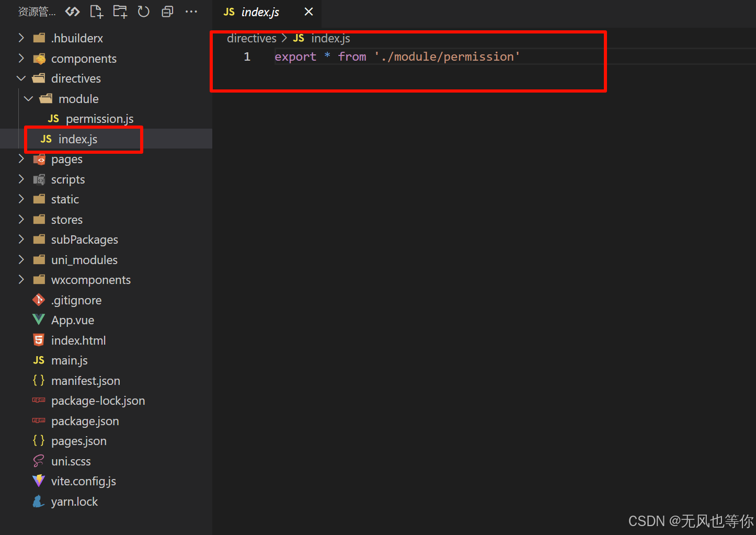Click the index.js breadcrumb segment
Screen dimensions: 756x535
click(x=330, y=38)
